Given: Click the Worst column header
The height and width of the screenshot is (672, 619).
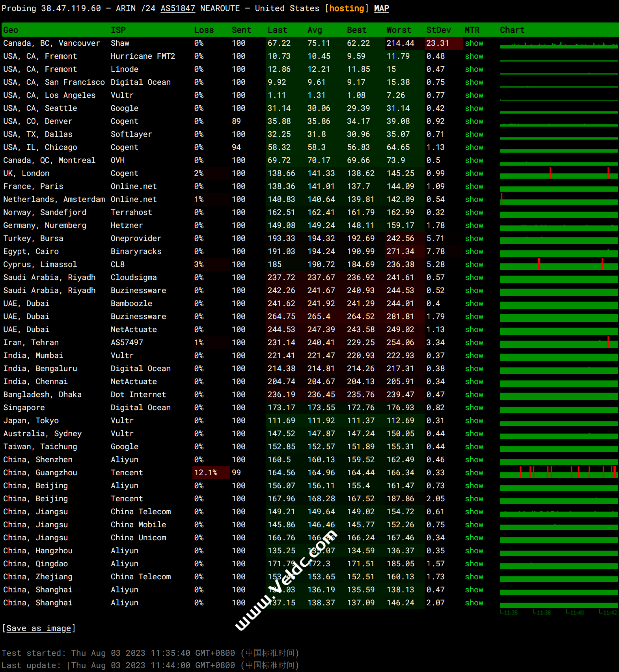Looking at the screenshot, I should 399,30.
